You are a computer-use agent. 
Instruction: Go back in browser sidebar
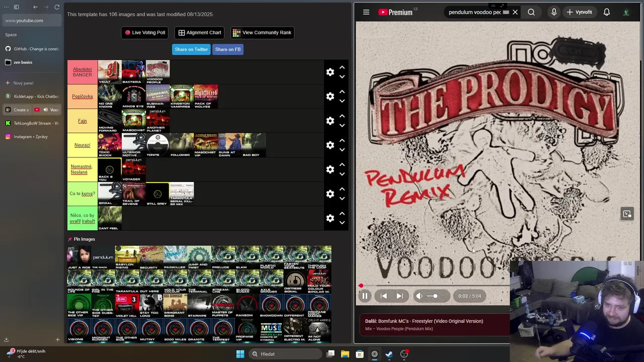(35, 7)
